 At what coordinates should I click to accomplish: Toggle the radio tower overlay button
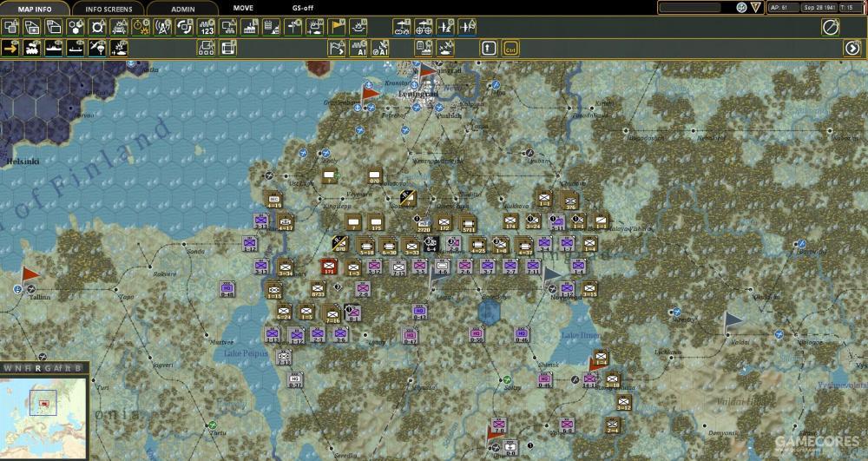click(163, 27)
